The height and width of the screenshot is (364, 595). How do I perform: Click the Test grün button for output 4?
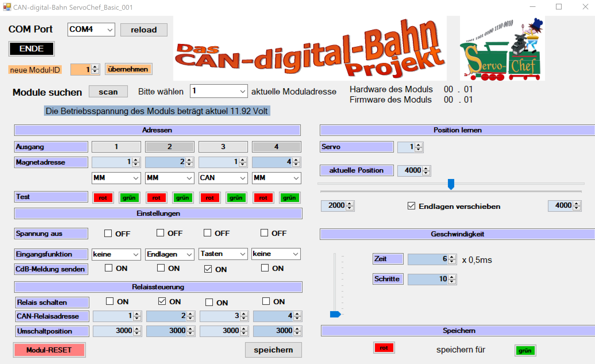[290, 198]
